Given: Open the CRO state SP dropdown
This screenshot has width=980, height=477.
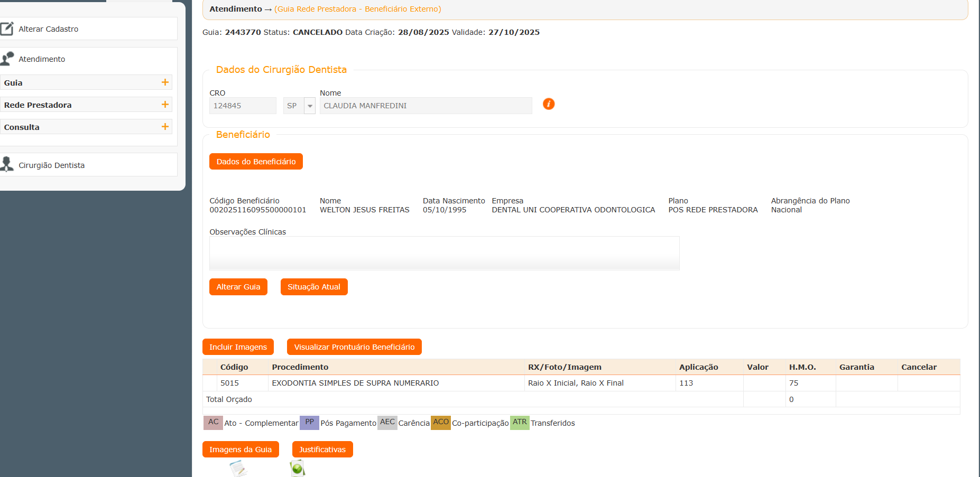Looking at the screenshot, I should (x=310, y=106).
